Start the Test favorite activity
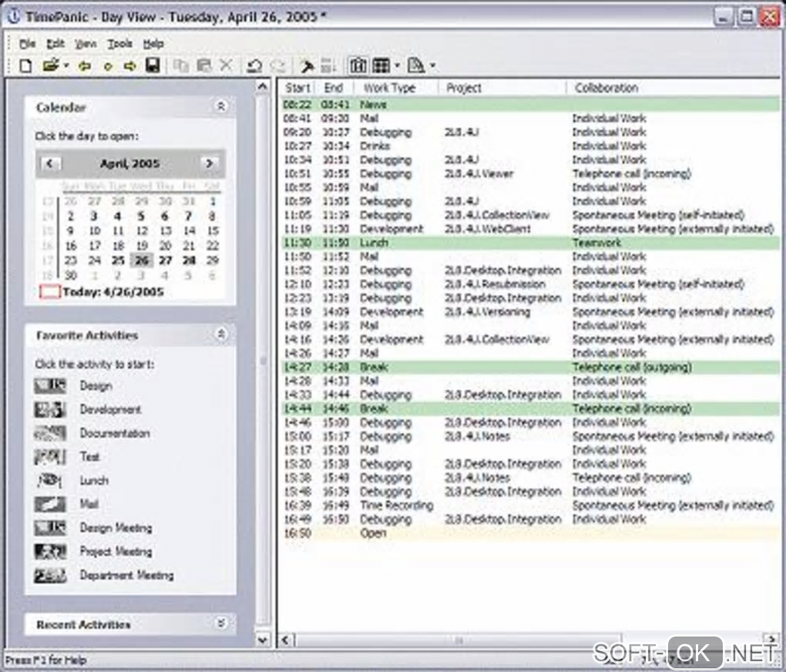 (x=67, y=457)
